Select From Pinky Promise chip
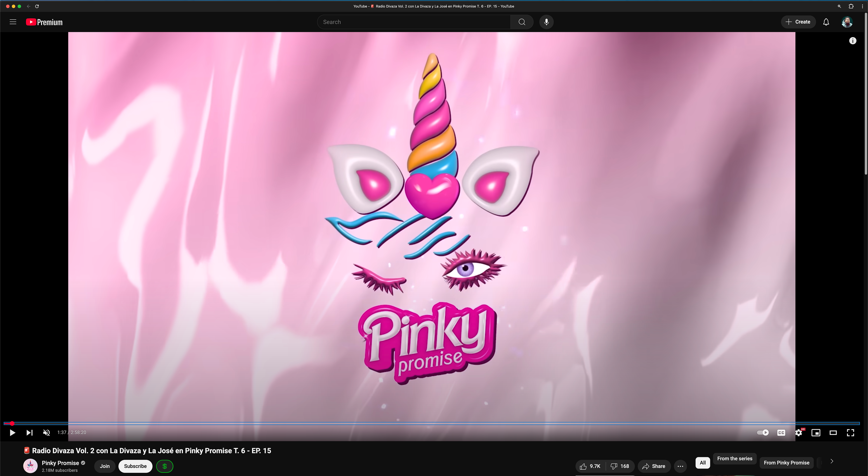The height and width of the screenshot is (476, 868). click(786, 462)
